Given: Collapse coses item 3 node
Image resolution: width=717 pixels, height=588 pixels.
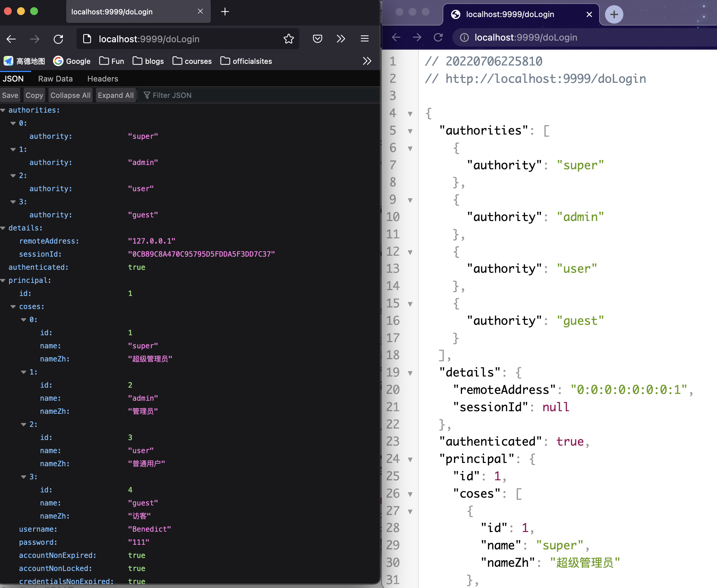Looking at the screenshot, I should [24, 477].
